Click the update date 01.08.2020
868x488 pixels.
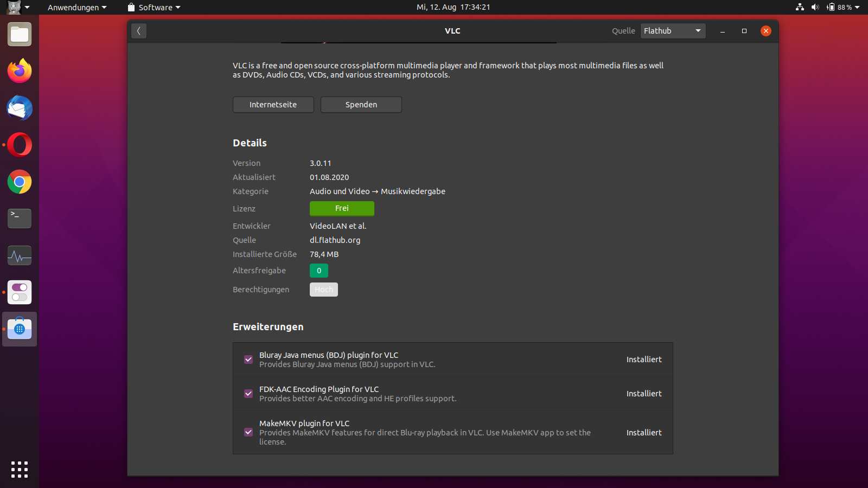(x=329, y=177)
